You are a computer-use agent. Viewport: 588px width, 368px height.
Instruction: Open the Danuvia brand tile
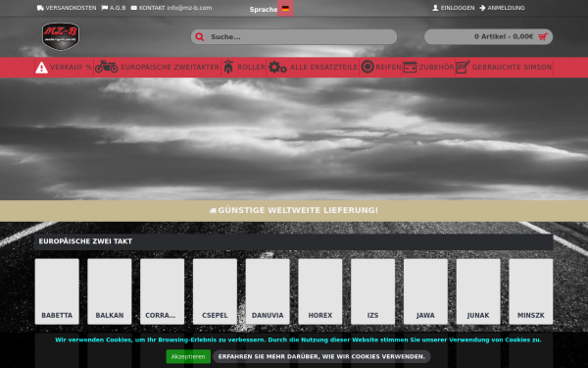click(x=268, y=291)
